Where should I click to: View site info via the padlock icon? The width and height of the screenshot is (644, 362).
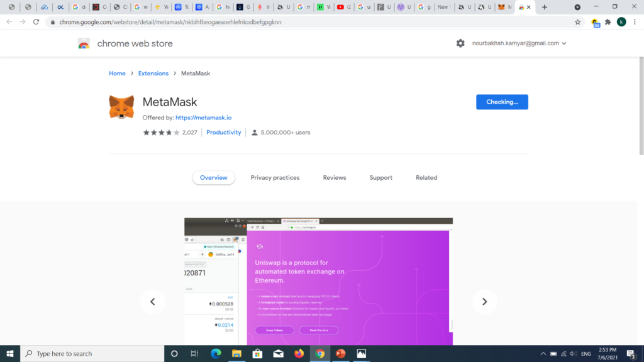pyautogui.click(x=53, y=22)
